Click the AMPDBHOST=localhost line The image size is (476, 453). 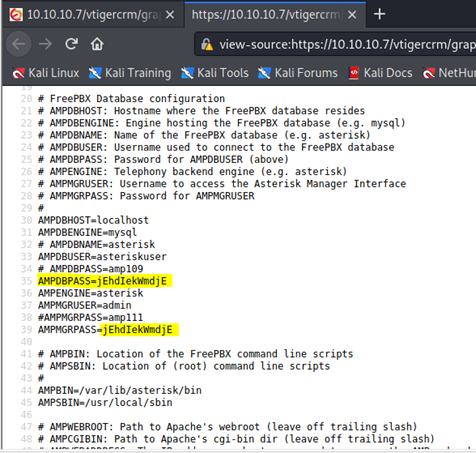tap(93, 220)
